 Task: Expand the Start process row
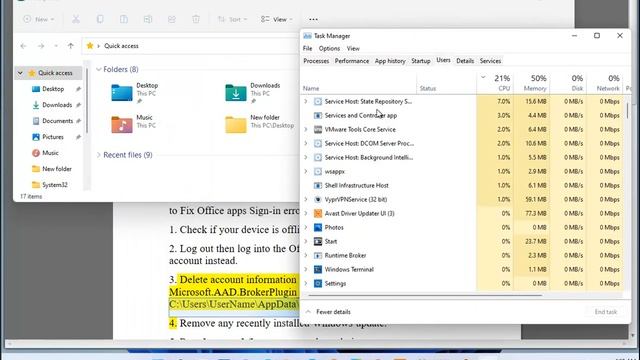tap(306, 241)
